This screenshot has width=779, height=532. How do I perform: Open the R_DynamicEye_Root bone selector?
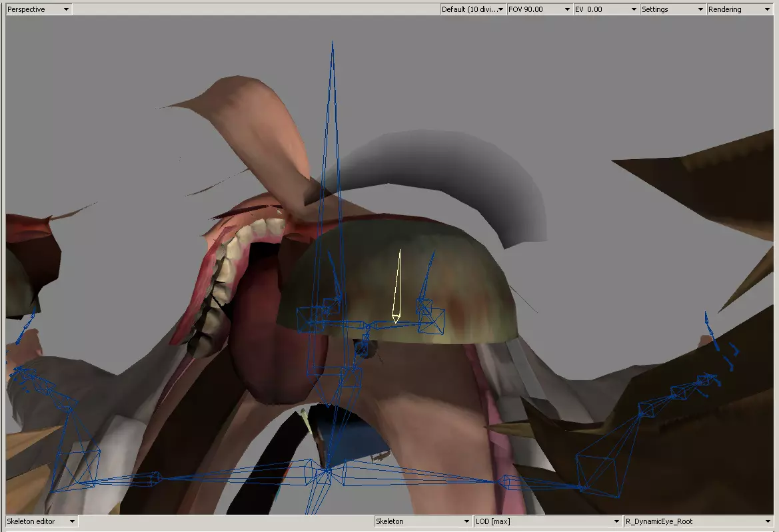click(697, 521)
